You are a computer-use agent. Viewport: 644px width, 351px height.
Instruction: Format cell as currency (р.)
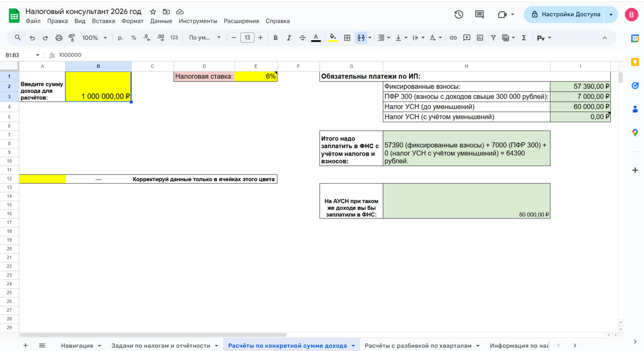(120, 38)
